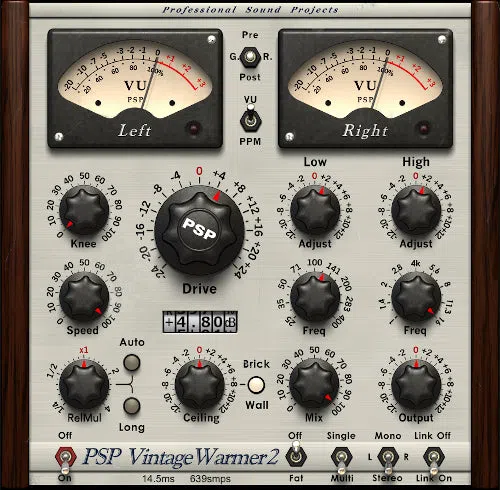Toggle the Brick Wall limiter button
This screenshot has width=500, height=490.
tap(256, 385)
